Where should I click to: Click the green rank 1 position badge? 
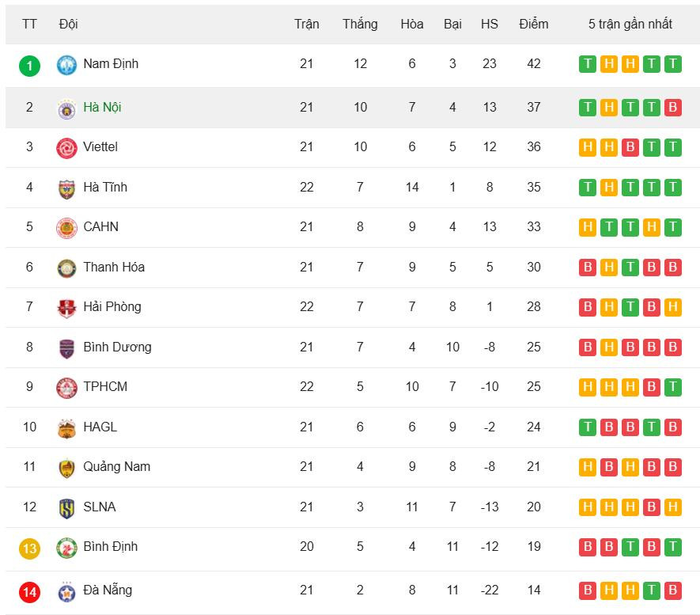click(x=29, y=65)
